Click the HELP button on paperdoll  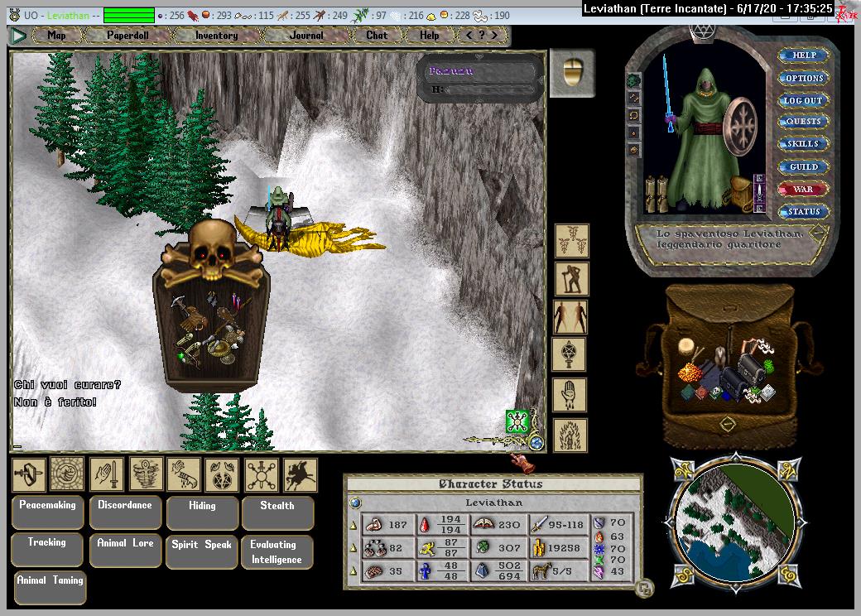click(x=804, y=55)
